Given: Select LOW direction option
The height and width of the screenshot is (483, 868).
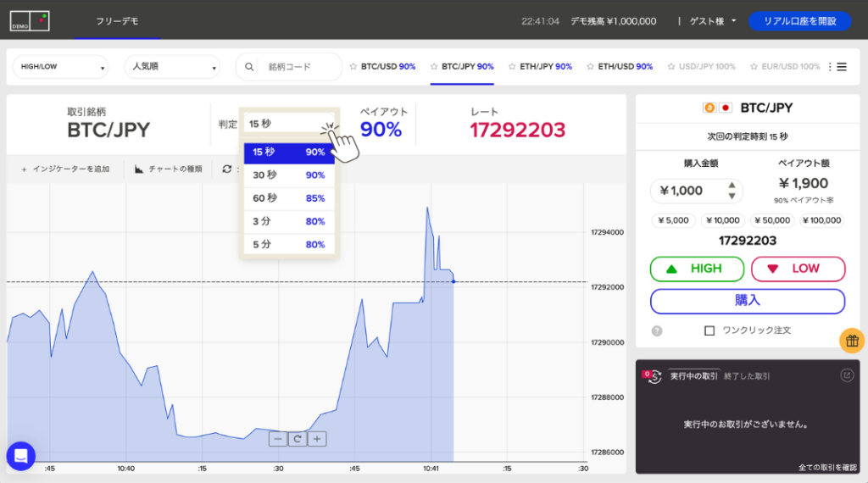Looking at the screenshot, I should pos(798,269).
